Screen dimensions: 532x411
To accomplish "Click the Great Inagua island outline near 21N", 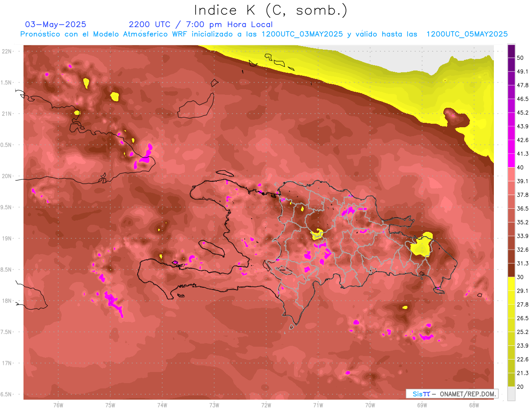I will 196,106.
